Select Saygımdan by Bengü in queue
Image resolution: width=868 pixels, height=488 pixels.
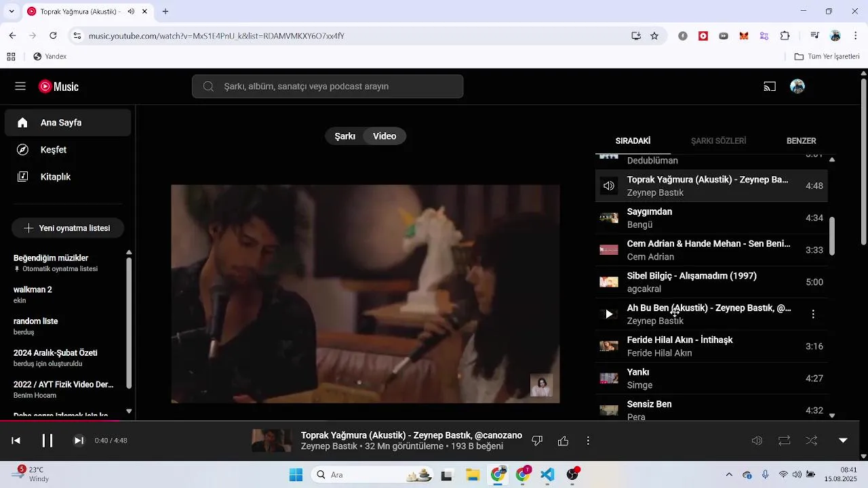pos(711,218)
